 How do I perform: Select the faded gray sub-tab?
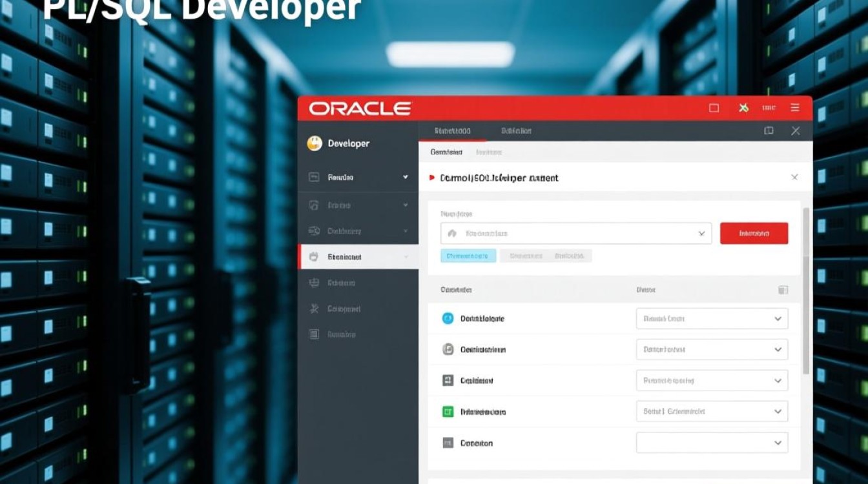489,152
